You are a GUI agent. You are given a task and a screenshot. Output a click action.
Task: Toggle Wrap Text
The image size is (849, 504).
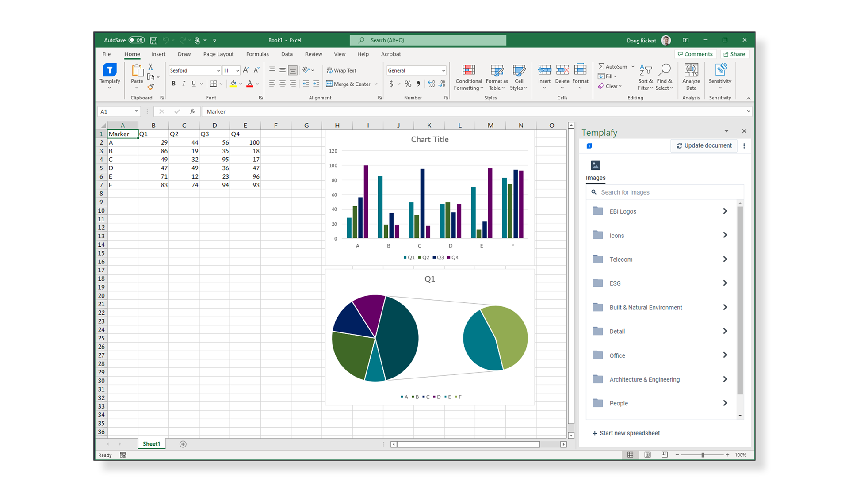341,70
